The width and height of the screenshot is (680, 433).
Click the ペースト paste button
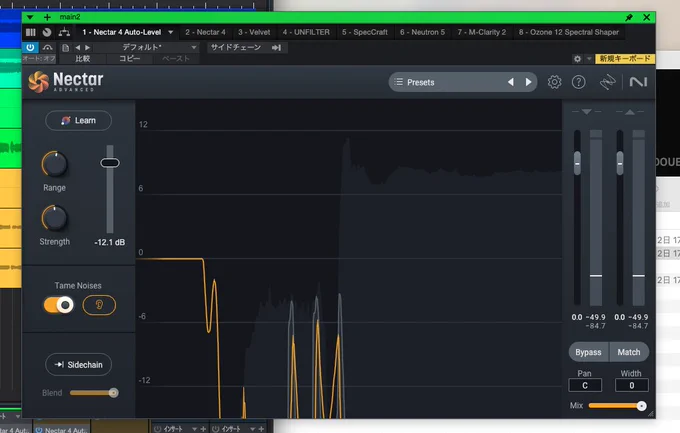click(x=176, y=59)
